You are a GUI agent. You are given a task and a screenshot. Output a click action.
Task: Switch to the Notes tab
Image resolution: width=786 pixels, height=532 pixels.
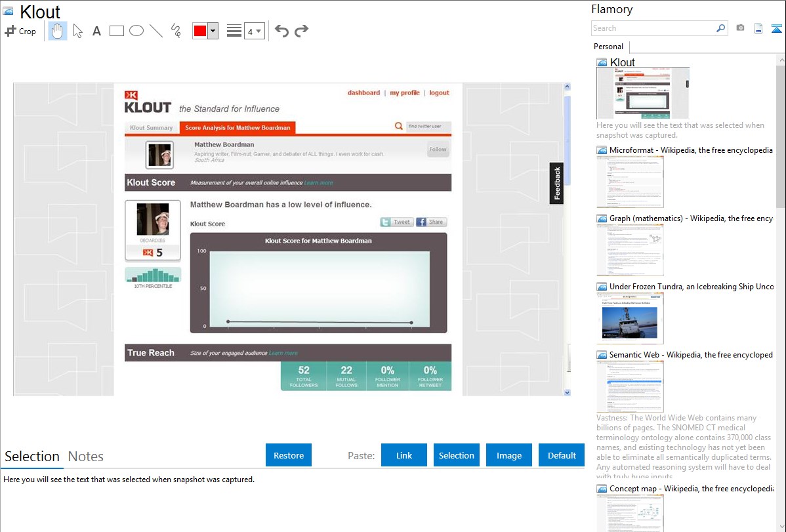[x=86, y=457]
